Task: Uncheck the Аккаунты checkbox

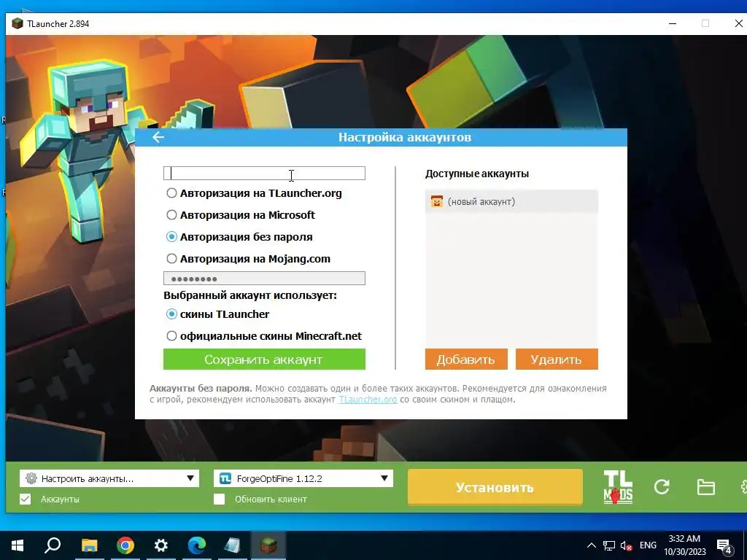Action: click(26, 499)
